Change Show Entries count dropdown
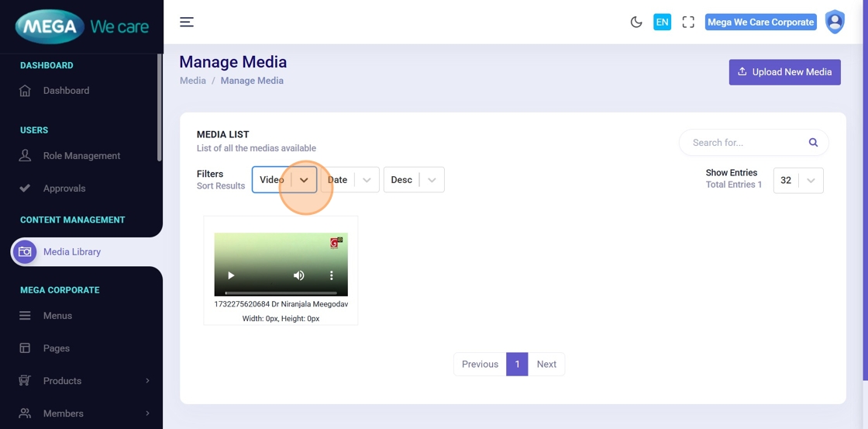 coord(798,180)
